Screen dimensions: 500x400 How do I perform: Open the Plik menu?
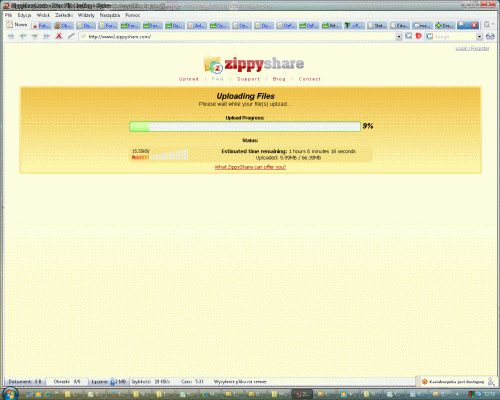coord(8,15)
